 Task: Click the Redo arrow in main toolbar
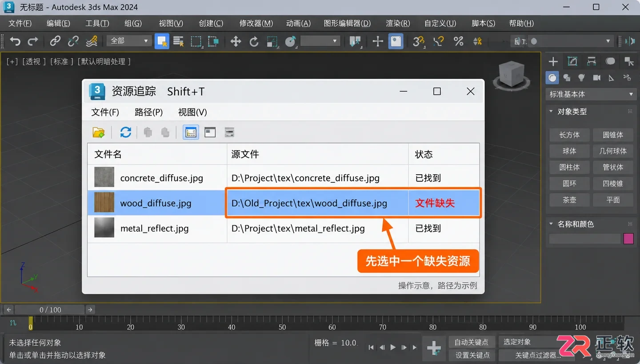33,41
